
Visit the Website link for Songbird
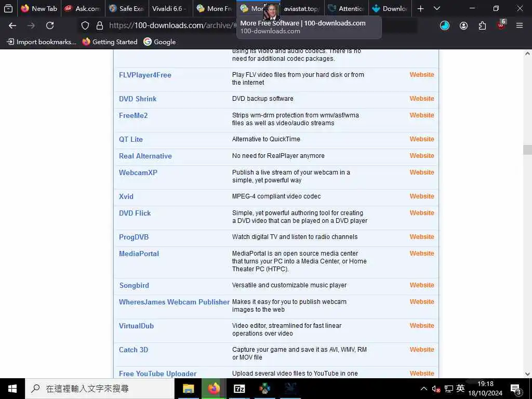click(422, 285)
